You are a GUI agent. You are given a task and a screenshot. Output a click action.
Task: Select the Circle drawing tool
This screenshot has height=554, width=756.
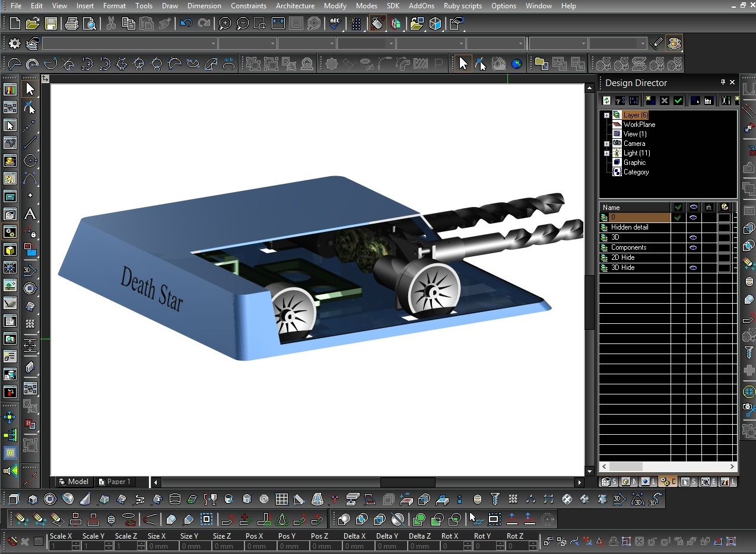pos(30,161)
